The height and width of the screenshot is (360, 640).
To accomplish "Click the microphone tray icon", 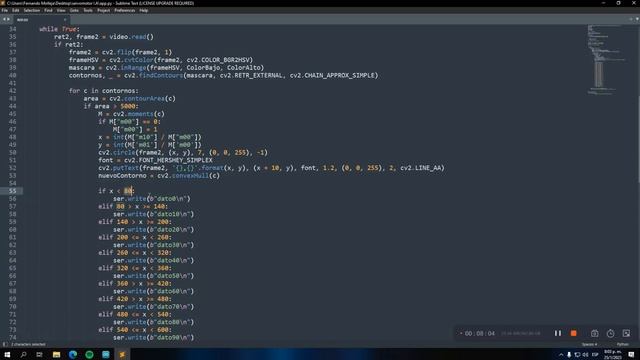I will (569, 354).
